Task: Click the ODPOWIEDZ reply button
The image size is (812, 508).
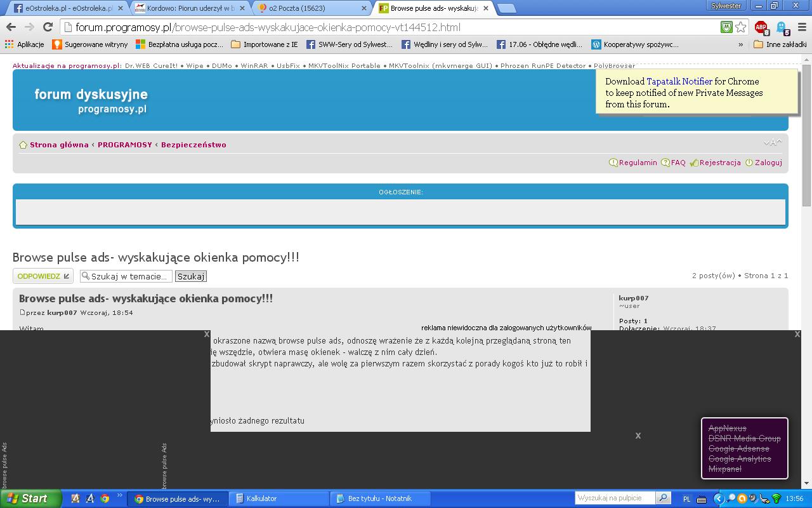Action: pos(43,276)
